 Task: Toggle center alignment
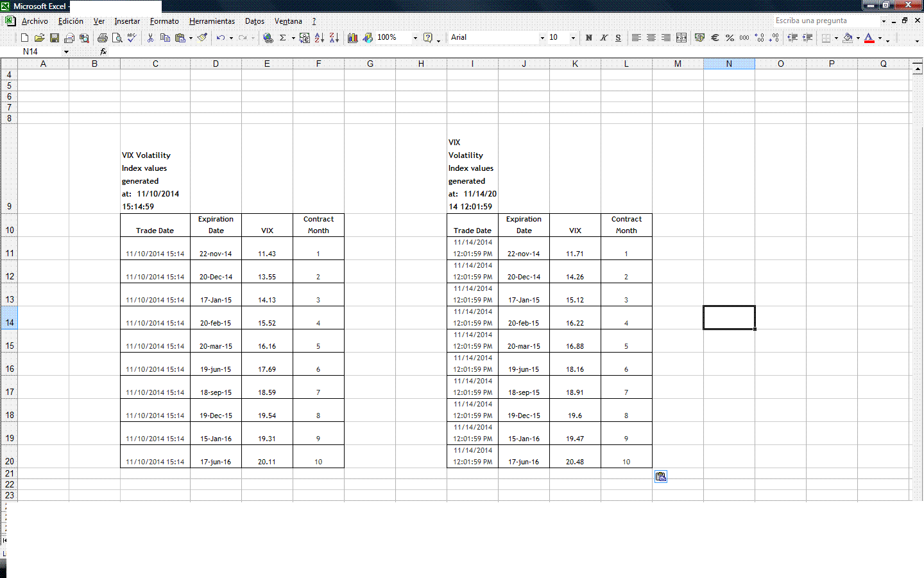(x=651, y=38)
